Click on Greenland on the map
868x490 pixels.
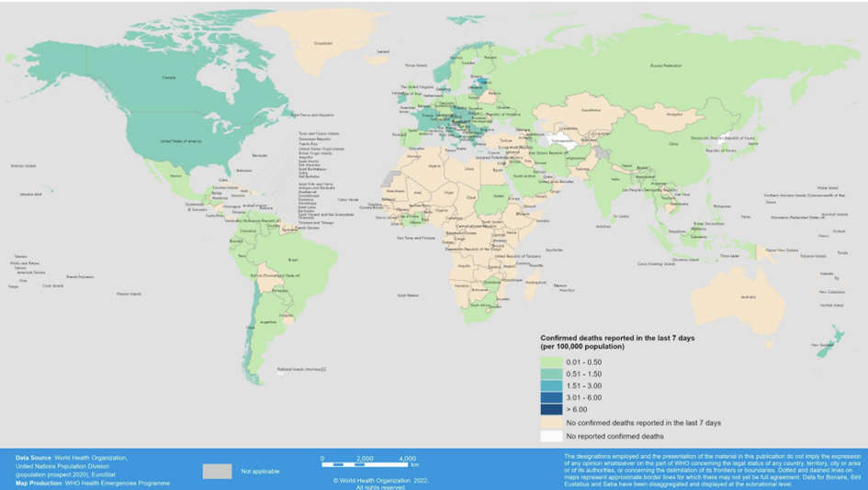click(x=323, y=42)
